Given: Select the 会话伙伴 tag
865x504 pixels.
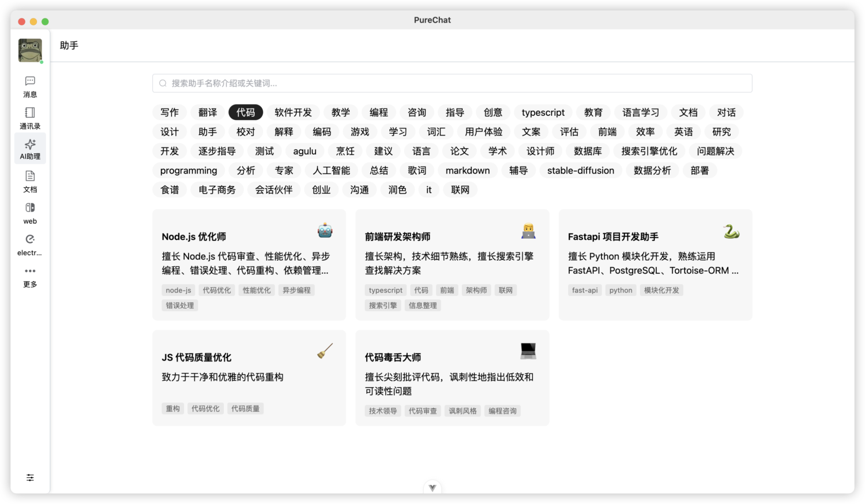Looking at the screenshot, I should [x=274, y=190].
